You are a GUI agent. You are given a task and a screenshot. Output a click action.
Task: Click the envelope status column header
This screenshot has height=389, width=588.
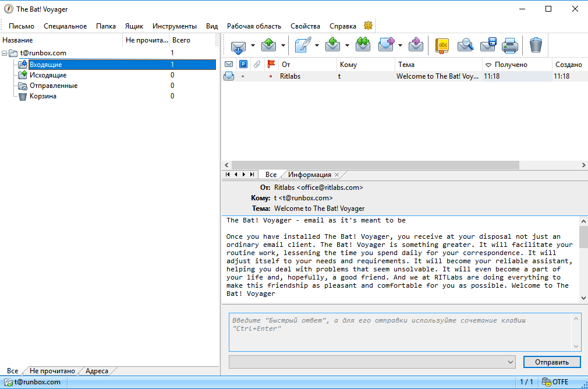click(229, 64)
